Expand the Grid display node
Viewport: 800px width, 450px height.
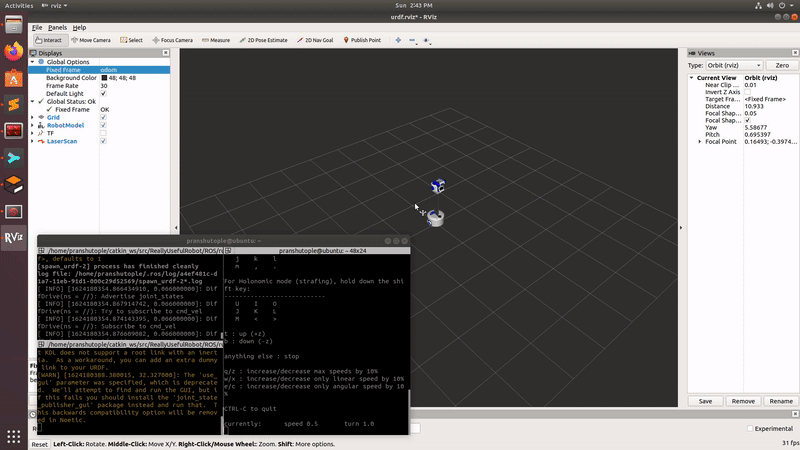tap(33, 117)
